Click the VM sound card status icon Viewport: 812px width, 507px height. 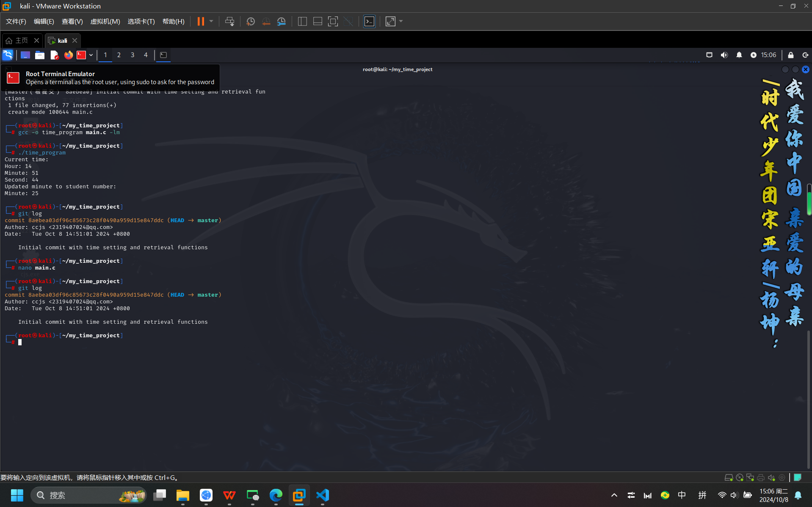coord(771,477)
